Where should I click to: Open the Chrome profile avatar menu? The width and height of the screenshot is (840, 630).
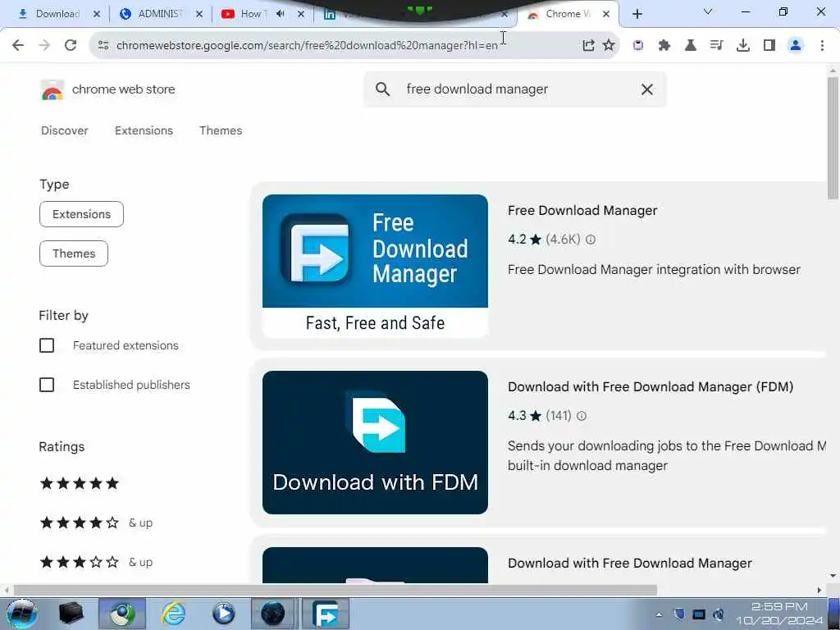tap(796, 46)
